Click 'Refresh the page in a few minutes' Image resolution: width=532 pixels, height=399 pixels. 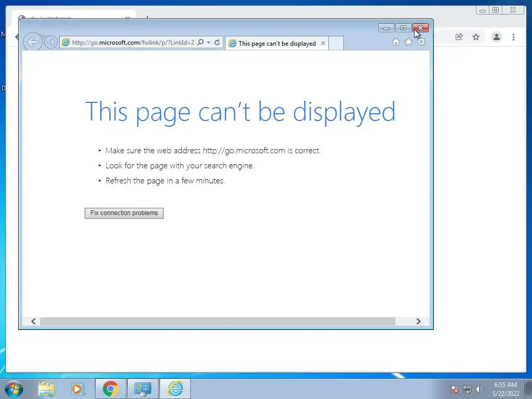[x=165, y=180]
